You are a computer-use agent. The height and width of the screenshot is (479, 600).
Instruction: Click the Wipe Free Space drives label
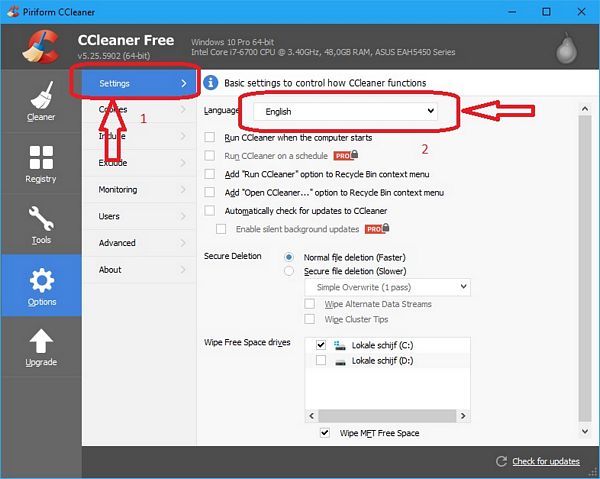247,342
